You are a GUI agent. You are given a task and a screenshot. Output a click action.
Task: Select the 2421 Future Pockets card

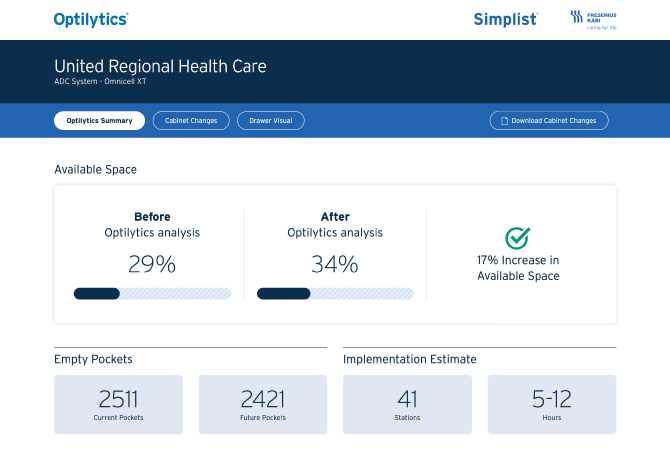coord(263,404)
